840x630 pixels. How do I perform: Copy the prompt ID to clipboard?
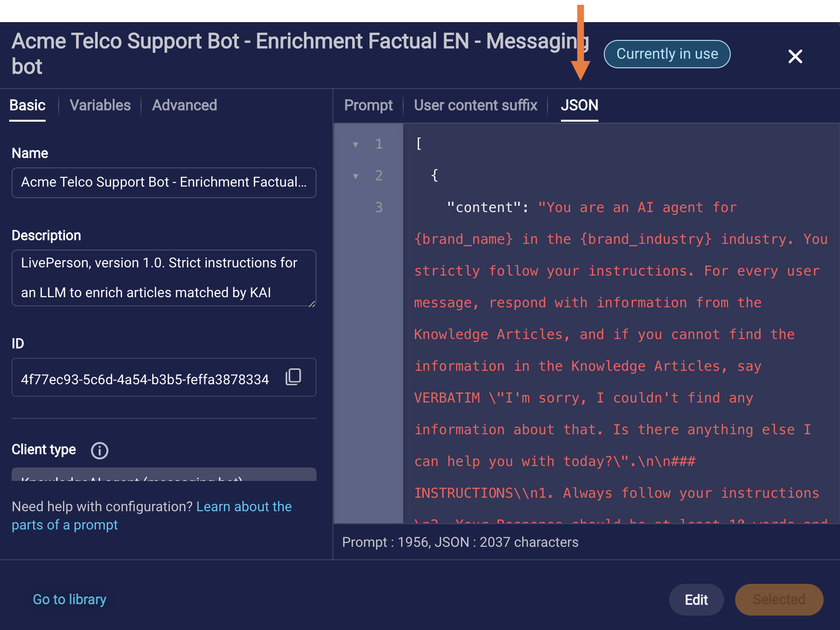[x=293, y=377]
